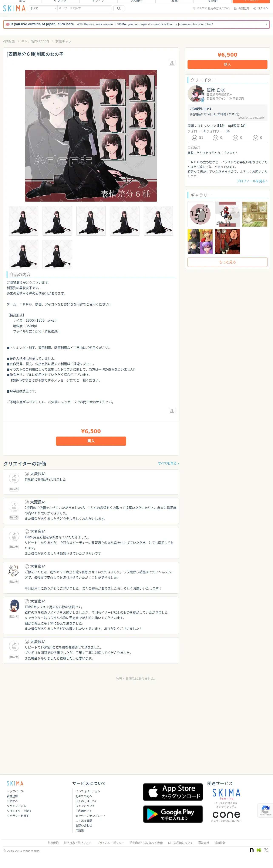Viewport: 273px width, 868px height.
Task: Select 女性キャラ breadcrumb item
Action: coord(63,42)
